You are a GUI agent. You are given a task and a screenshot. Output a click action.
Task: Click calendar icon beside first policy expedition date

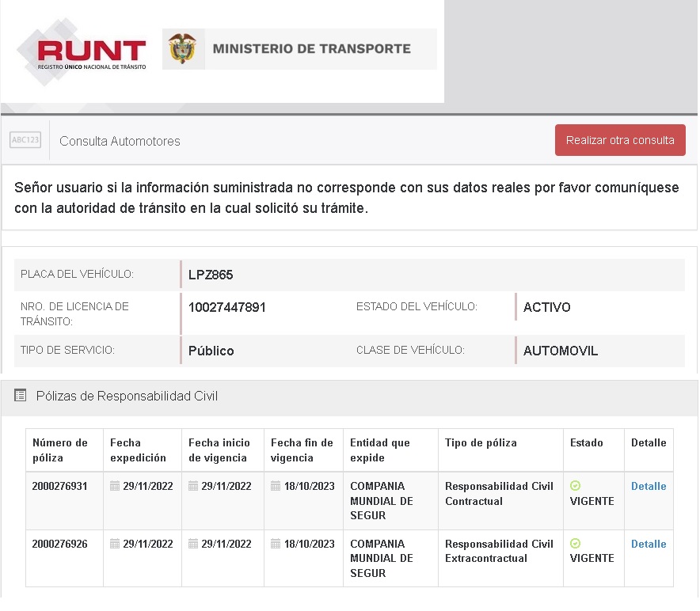coord(115,486)
